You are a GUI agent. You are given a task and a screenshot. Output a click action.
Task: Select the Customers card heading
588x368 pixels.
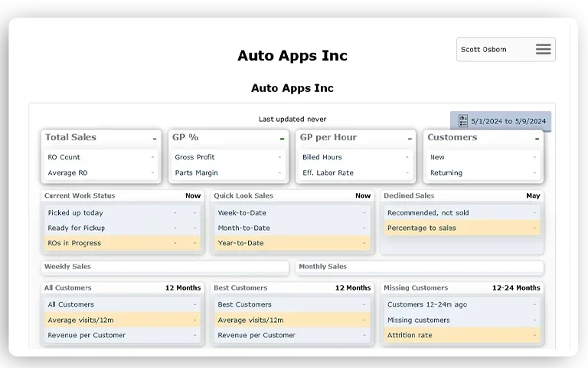[x=452, y=137]
